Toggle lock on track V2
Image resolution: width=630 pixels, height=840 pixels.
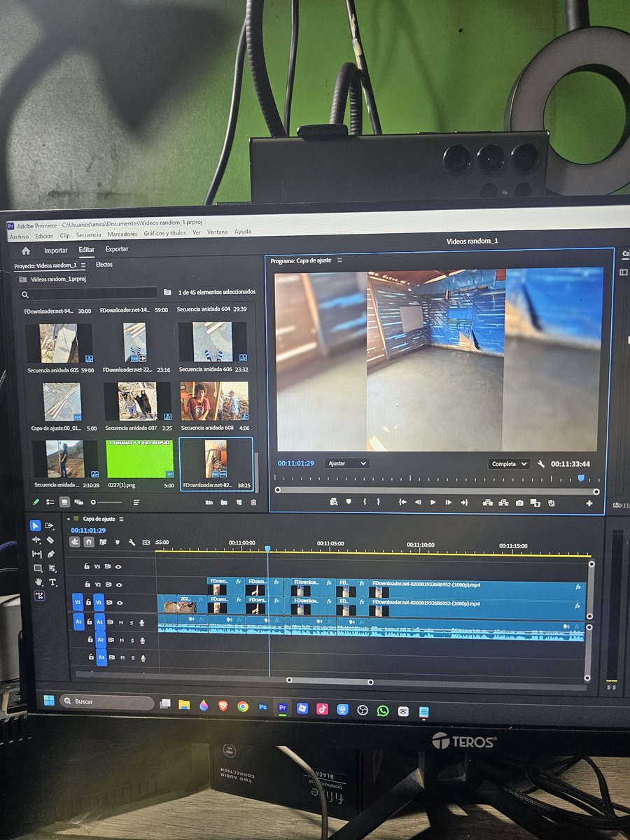click(x=87, y=584)
